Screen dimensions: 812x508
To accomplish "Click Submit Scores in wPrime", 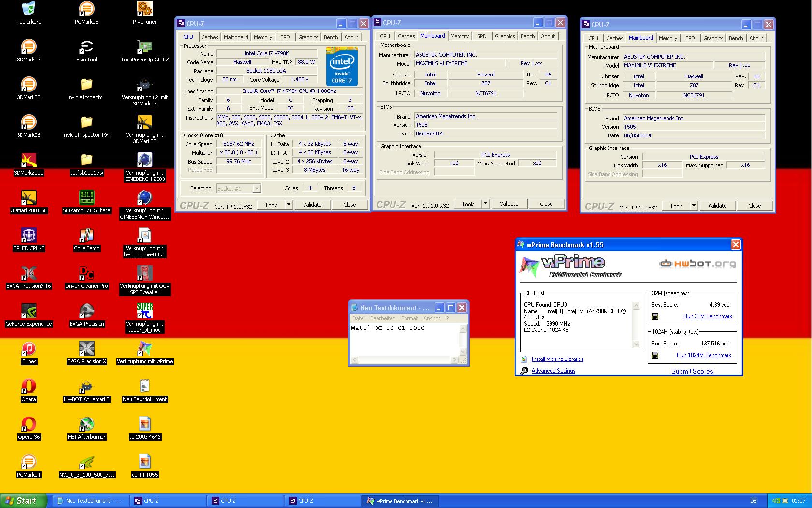I will (x=692, y=371).
